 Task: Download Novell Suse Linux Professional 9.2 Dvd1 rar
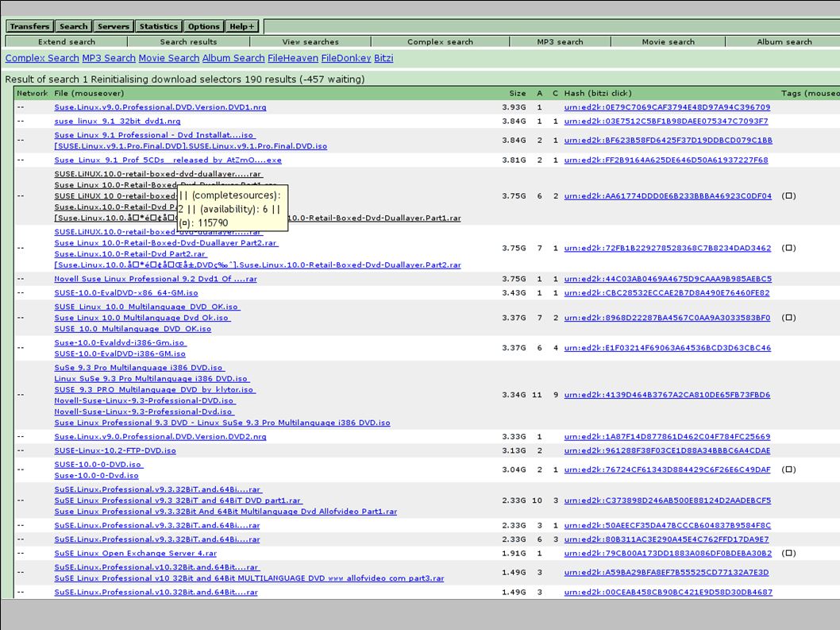156,279
